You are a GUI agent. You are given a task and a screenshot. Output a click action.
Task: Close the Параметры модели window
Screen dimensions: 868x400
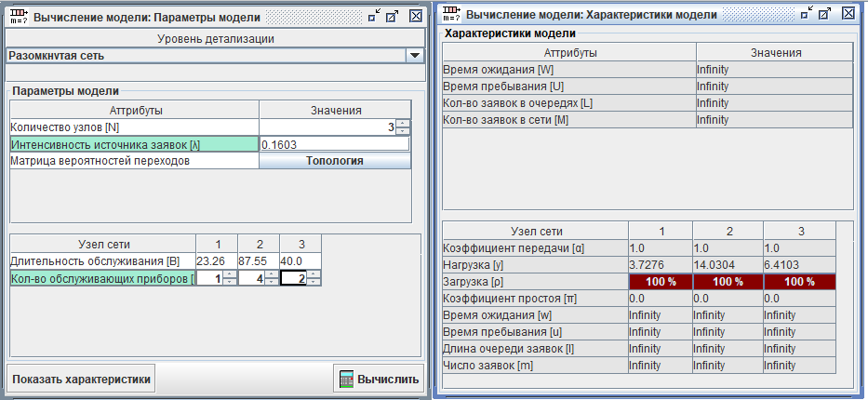pyautogui.click(x=416, y=17)
